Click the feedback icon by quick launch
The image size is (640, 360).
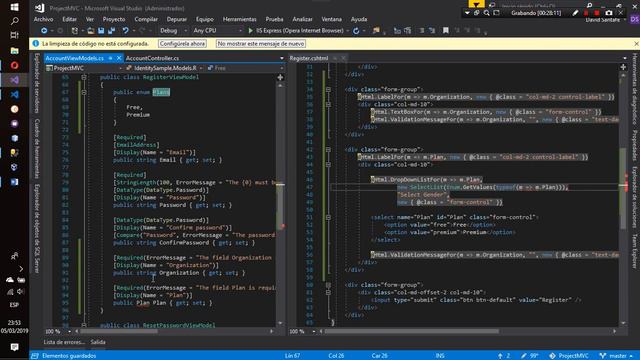[491, 5]
